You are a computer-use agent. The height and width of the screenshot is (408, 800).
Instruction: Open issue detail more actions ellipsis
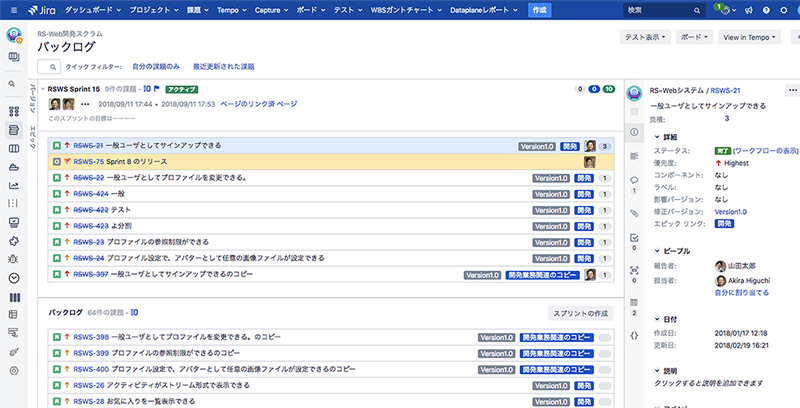(792, 90)
